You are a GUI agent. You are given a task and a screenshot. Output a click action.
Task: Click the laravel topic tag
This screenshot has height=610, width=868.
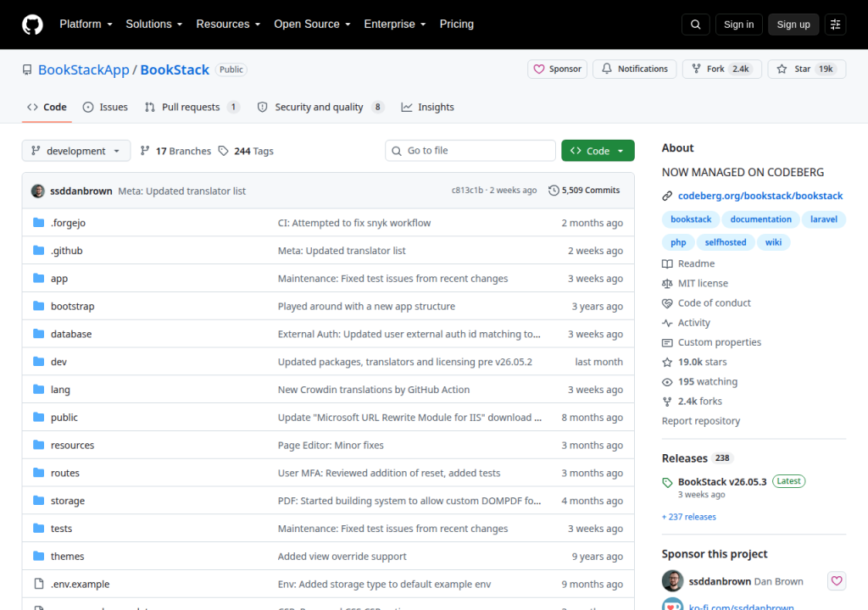click(x=824, y=219)
